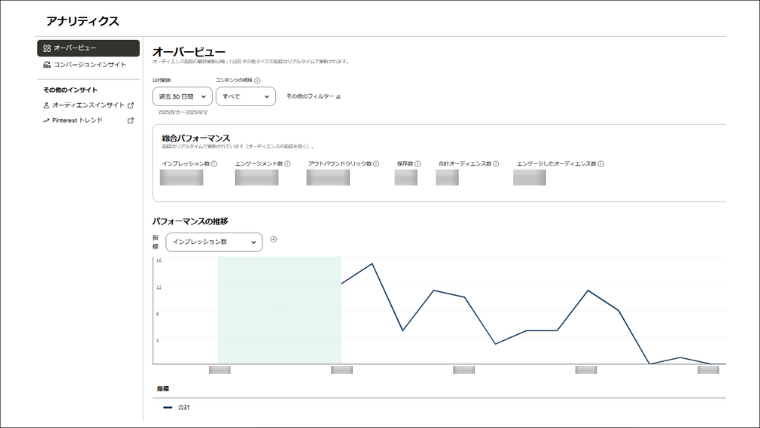The image size is (760, 428).
Task: Open その他のフィルター options
Action: [x=313, y=96]
